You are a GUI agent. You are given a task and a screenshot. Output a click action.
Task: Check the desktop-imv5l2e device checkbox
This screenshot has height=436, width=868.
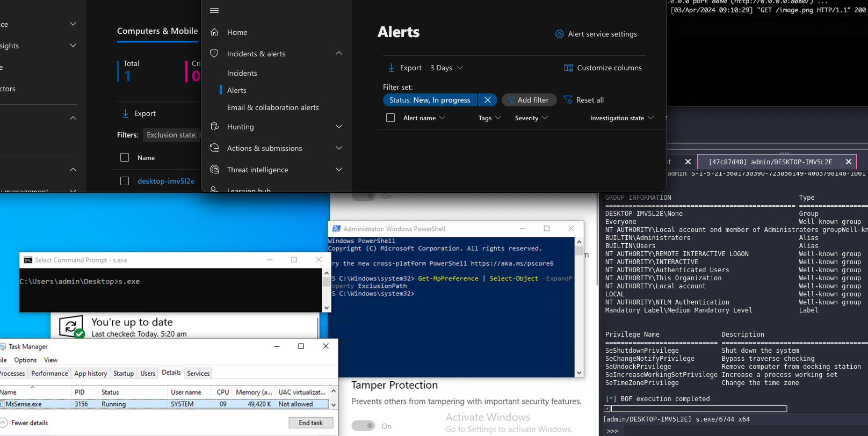[125, 181]
